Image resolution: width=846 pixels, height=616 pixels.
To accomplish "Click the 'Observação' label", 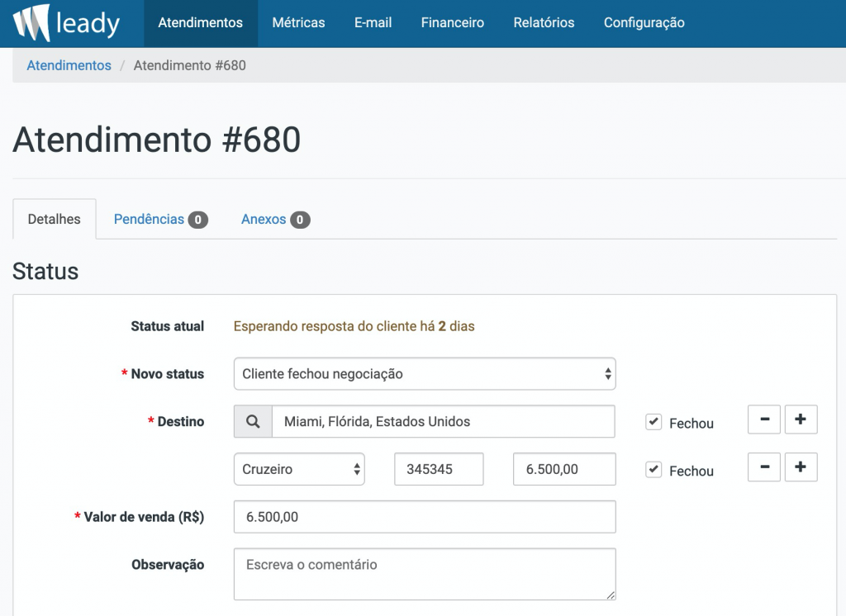I will pyautogui.click(x=168, y=565).
